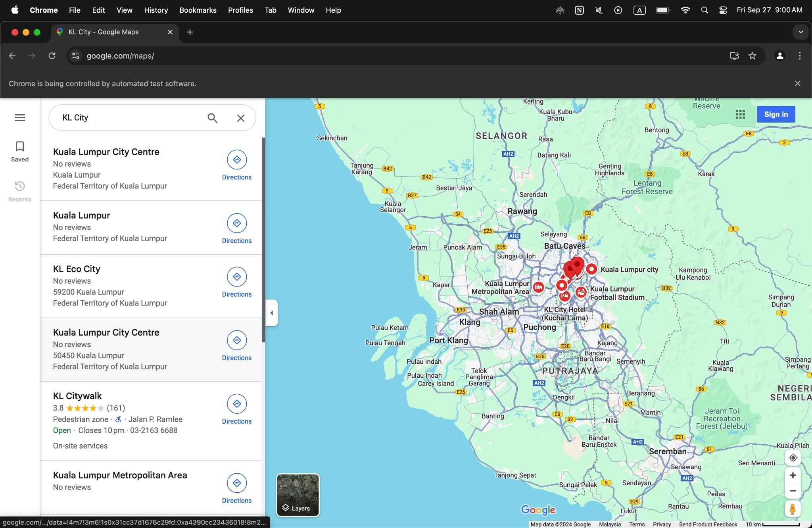Open the Google Maps hamburger menu

(20, 118)
